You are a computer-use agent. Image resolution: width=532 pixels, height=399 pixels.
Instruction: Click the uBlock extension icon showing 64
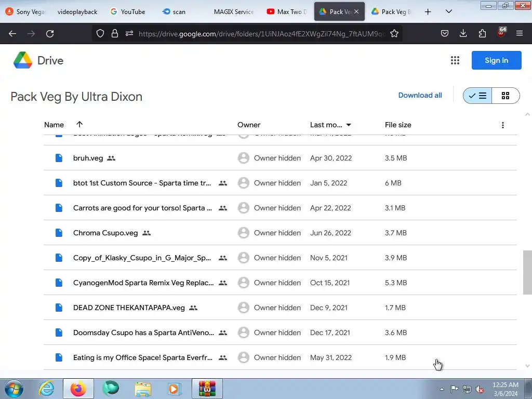501,33
